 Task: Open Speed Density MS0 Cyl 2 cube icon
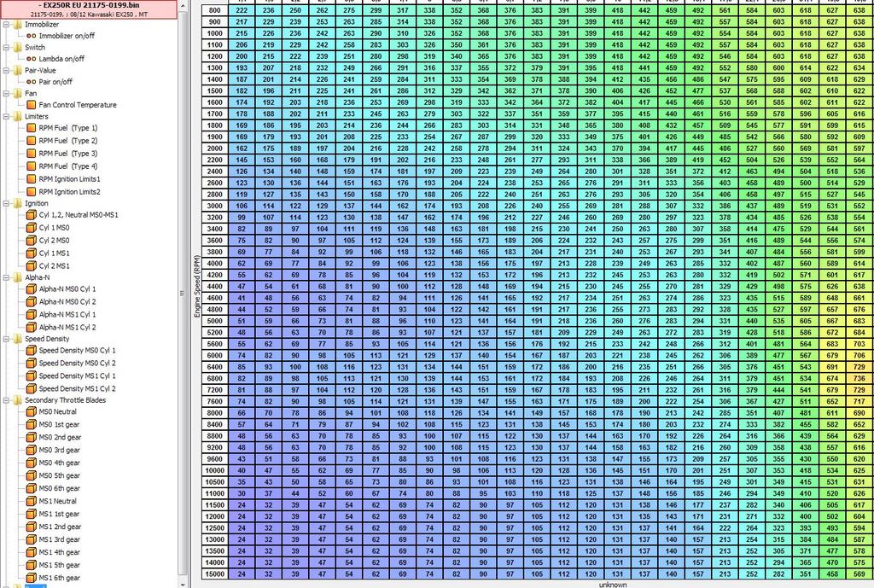32,363
